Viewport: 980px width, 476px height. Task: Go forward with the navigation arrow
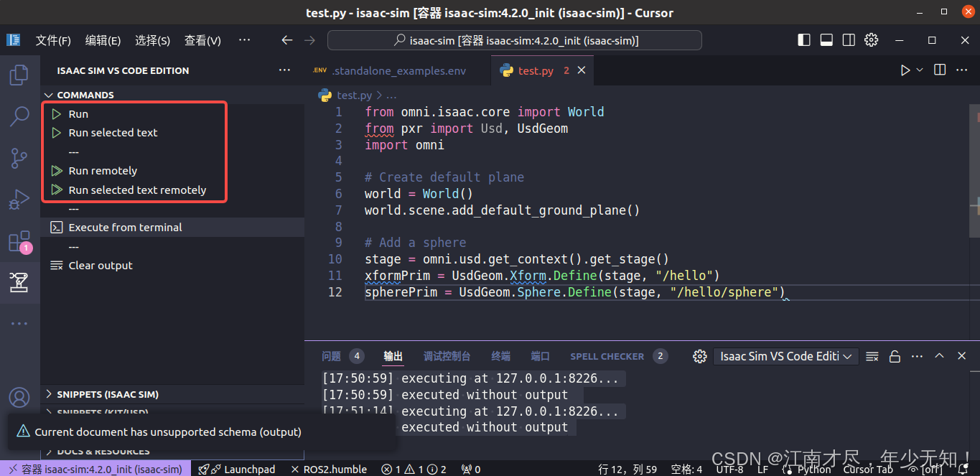[x=309, y=40]
